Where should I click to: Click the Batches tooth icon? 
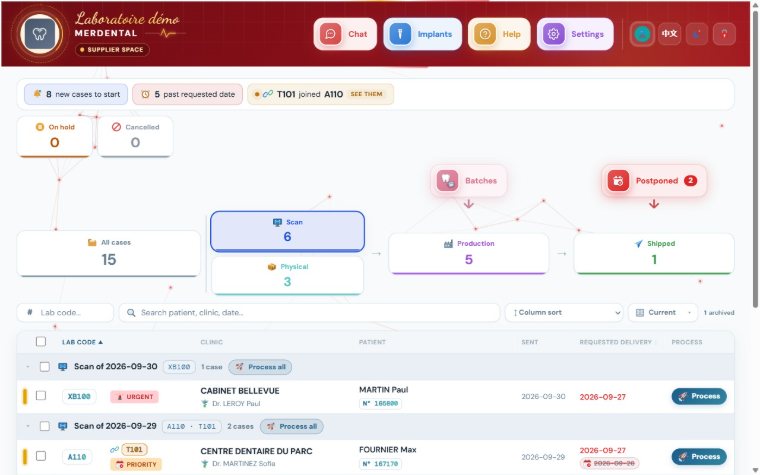click(x=447, y=180)
